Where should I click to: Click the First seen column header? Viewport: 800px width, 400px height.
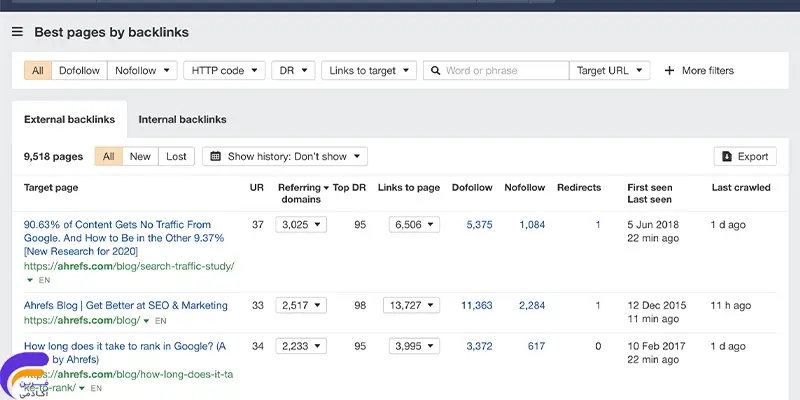coord(649,188)
